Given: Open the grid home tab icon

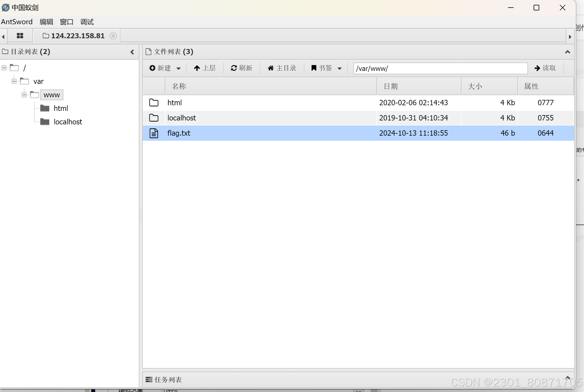Looking at the screenshot, I should coord(20,36).
